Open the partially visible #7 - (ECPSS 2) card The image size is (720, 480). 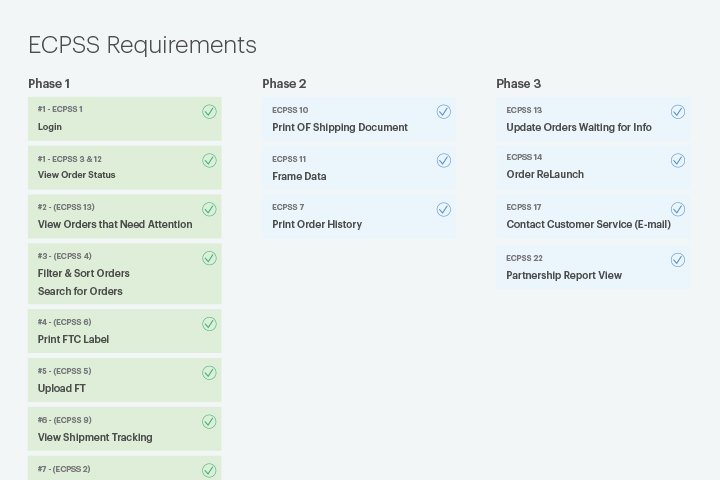(x=124, y=469)
